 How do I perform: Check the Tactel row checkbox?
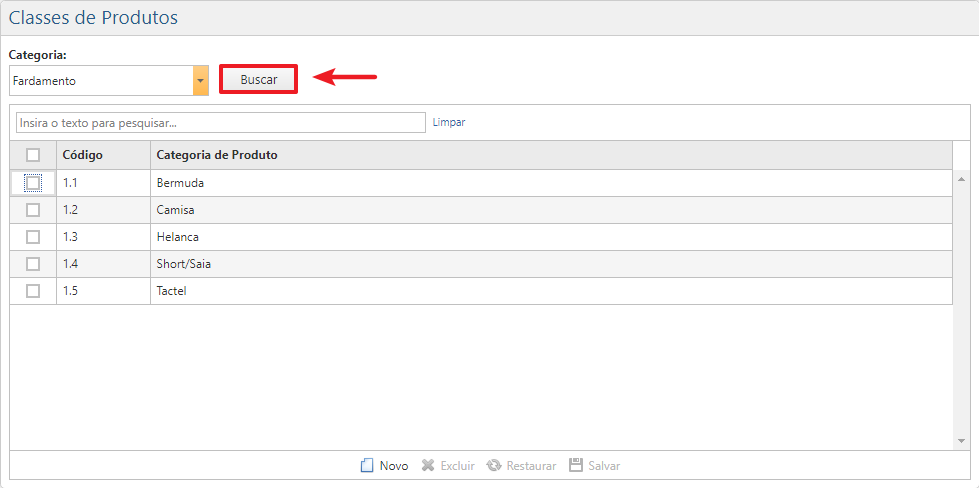(33, 291)
